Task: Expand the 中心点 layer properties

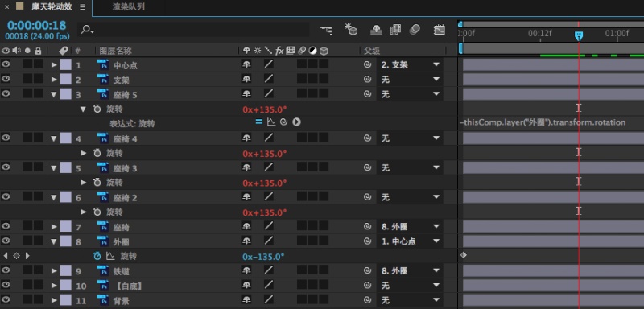Action: click(x=54, y=64)
